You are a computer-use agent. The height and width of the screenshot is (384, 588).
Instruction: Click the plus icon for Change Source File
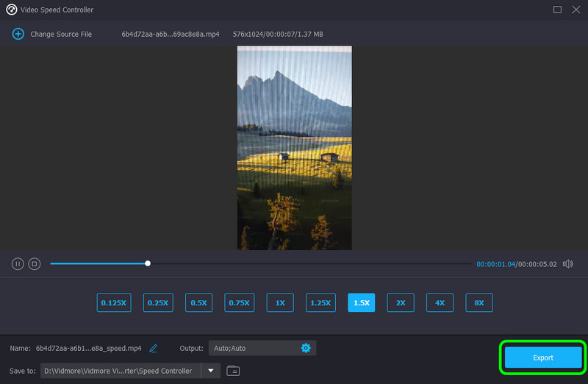tap(18, 34)
